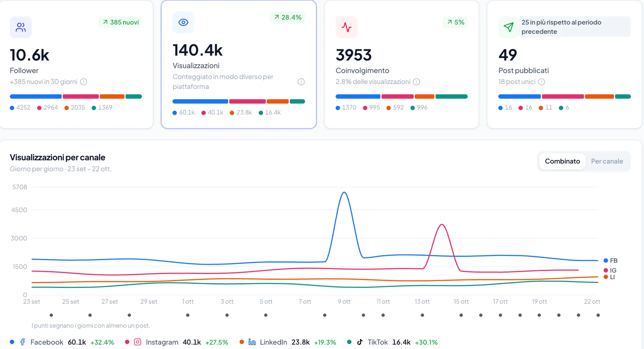Open info icon beside Conteggiato in modo diverso
The width and height of the screenshot is (644, 349).
(x=301, y=82)
